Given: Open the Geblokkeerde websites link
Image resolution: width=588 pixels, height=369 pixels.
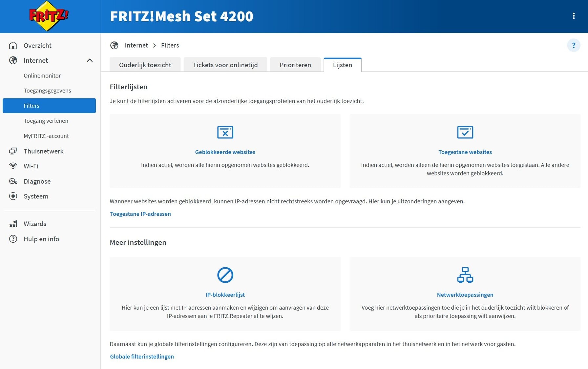Looking at the screenshot, I should point(225,152).
